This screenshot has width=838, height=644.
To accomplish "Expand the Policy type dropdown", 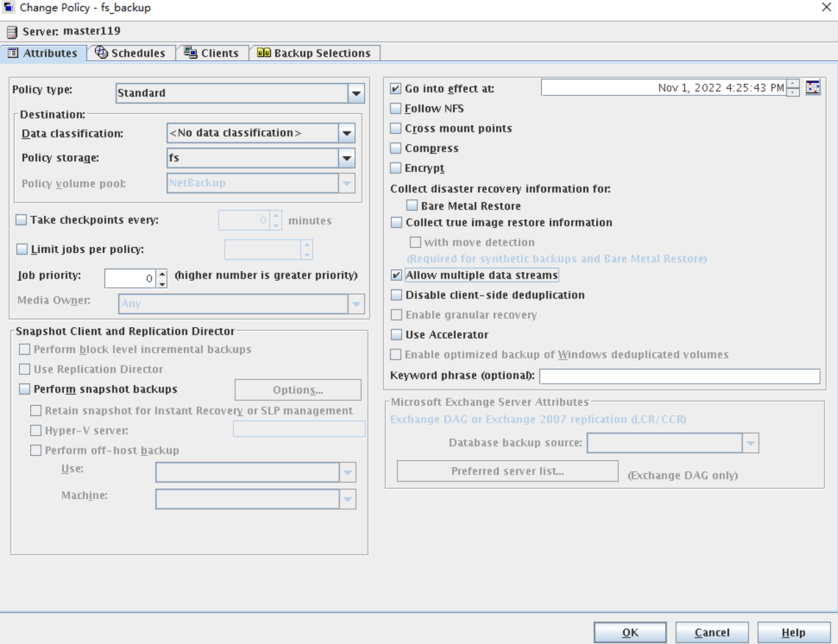I will pos(356,93).
